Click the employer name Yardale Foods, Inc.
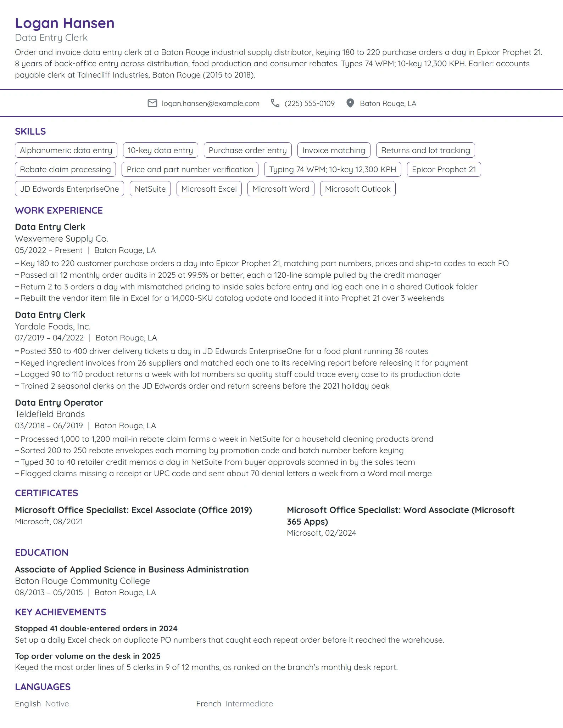Viewport: 563px width, 728px height. [x=53, y=327]
